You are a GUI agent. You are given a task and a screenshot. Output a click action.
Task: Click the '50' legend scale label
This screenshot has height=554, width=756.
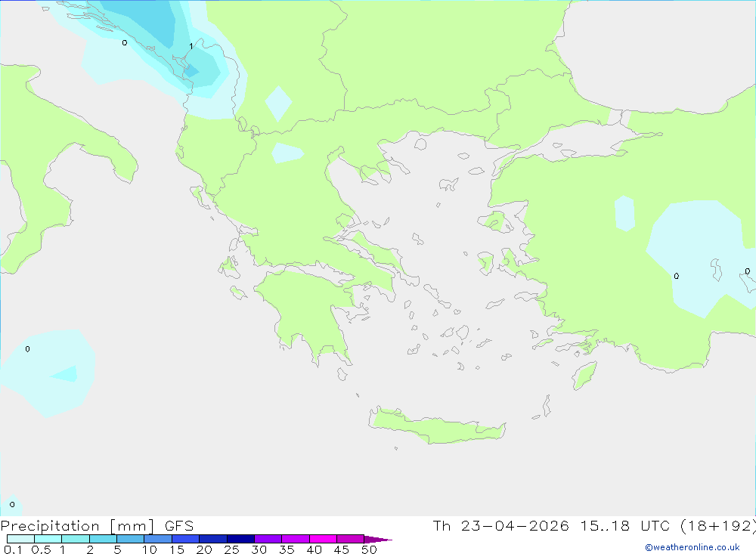click(369, 549)
